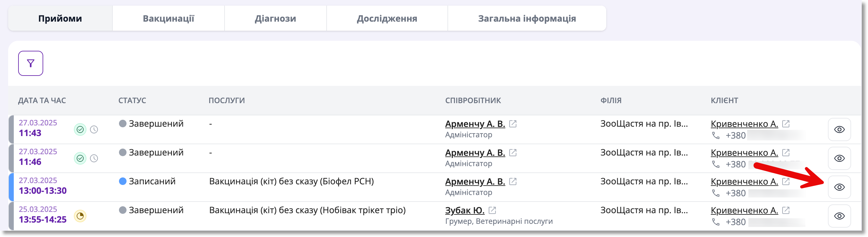Screen dimensions: 868x237
Task: Switch to the Діагнози tab
Action: pyautogui.click(x=275, y=18)
